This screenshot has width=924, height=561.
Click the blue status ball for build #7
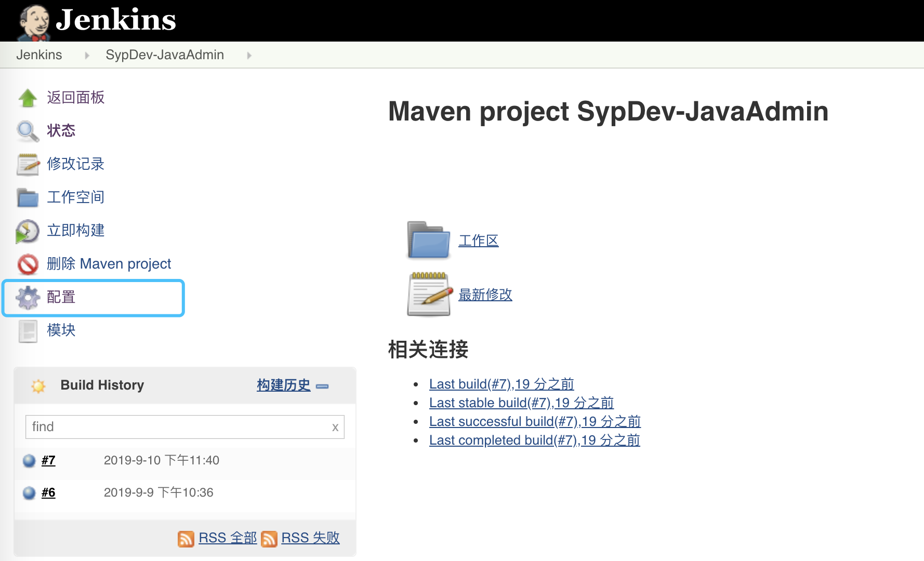(x=29, y=461)
